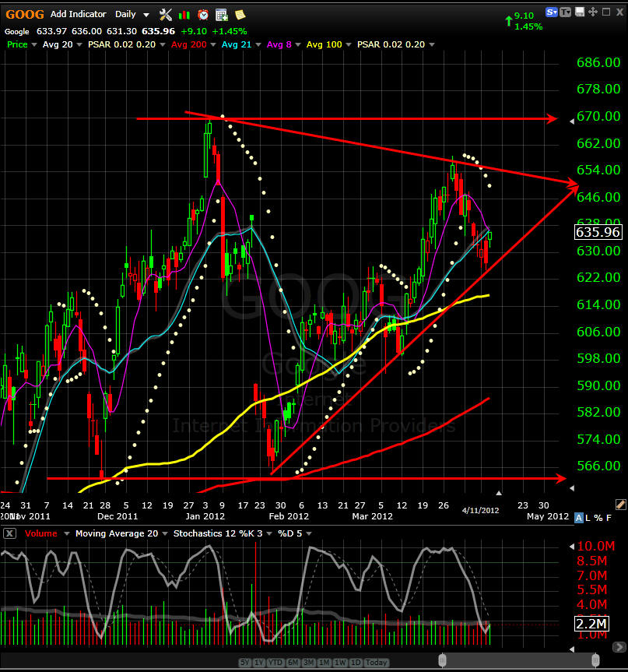628x672 pixels.
Task: Click the 635.96 current price label
Action: coord(598,232)
